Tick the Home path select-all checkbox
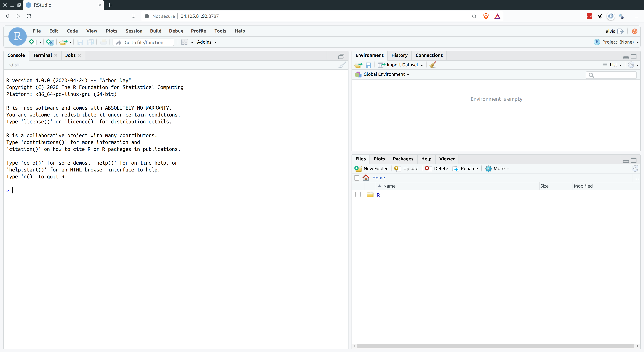This screenshot has height=352, width=644. click(357, 178)
